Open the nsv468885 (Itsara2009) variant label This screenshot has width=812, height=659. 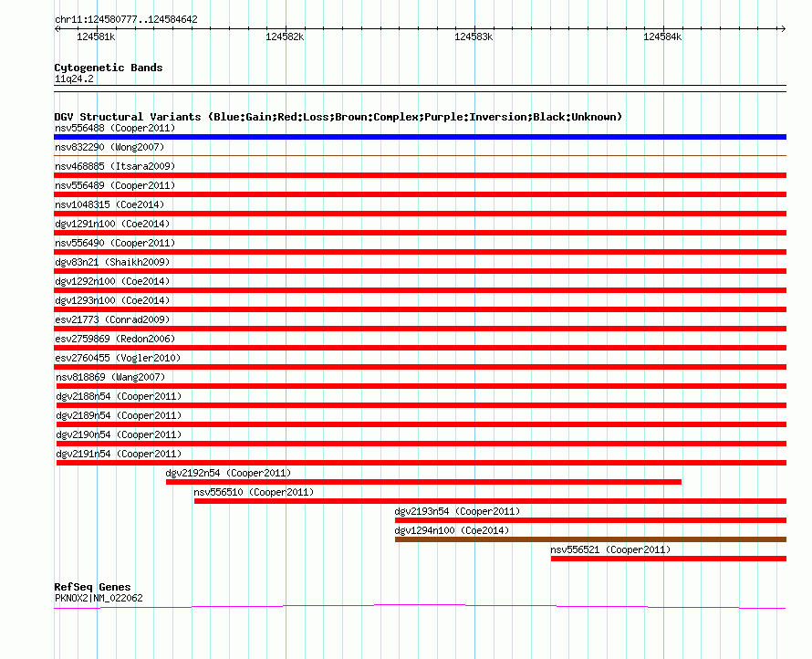pyautogui.click(x=115, y=166)
